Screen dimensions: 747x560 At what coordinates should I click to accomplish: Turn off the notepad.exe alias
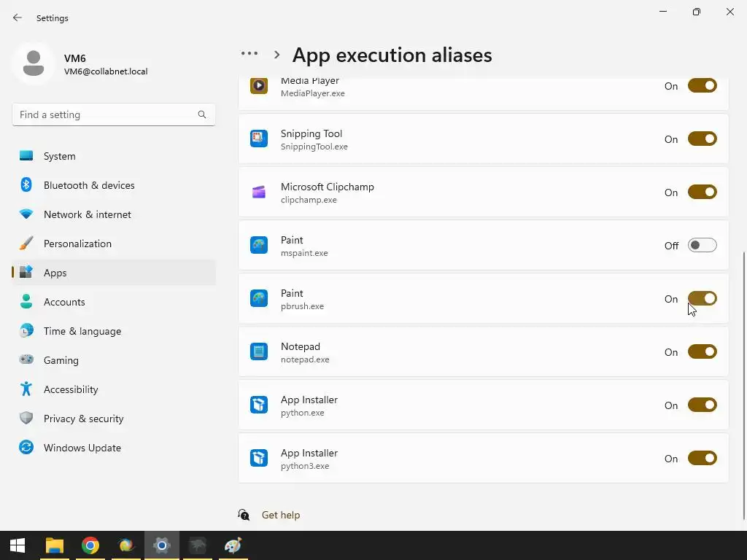click(702, 352)
